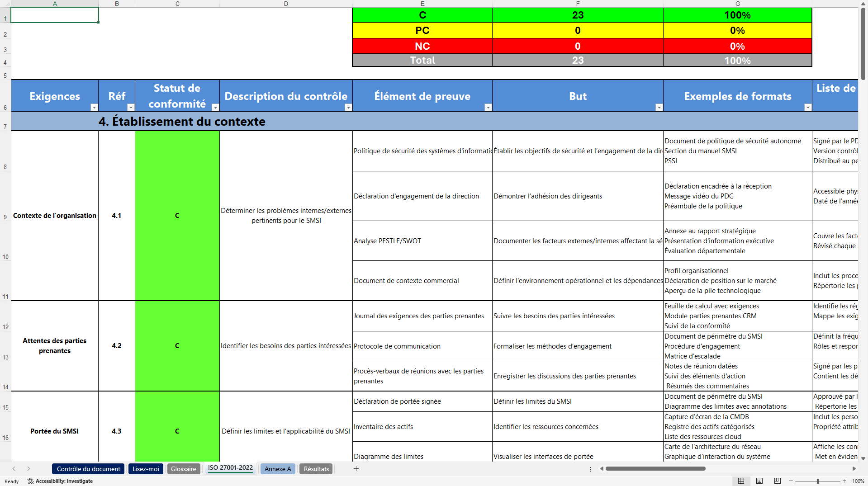Select the Inventaire des actifs cell

[x=422, y=427]
